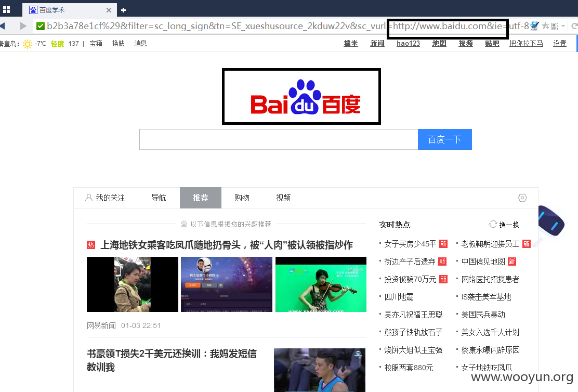This screenshot has width=578, height=392.
Task: Open hot topic 街边产子后遗弃
Action: [x=410, y=262]
